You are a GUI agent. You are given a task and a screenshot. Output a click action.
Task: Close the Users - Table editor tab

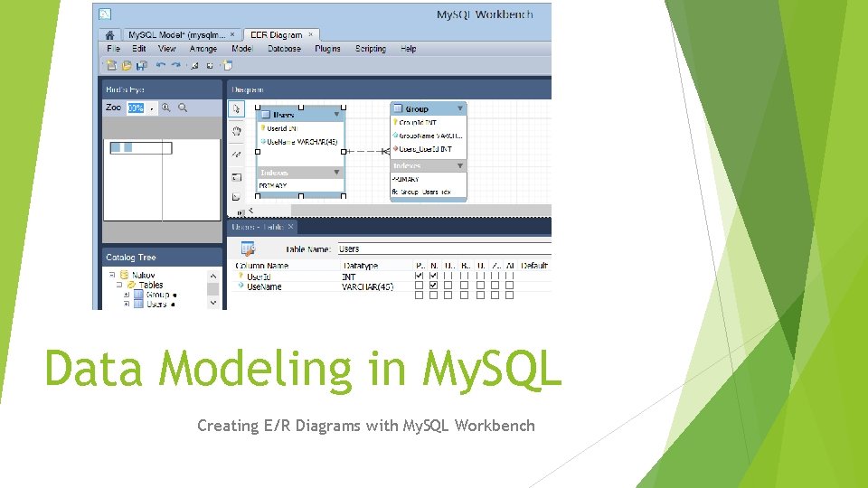[290, 227]
